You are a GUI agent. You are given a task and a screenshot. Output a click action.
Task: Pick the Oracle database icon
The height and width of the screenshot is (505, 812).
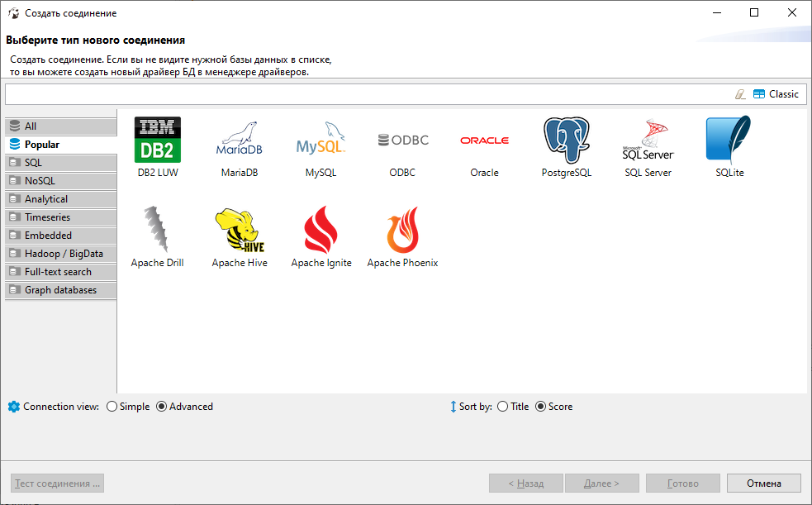point(484,141)
